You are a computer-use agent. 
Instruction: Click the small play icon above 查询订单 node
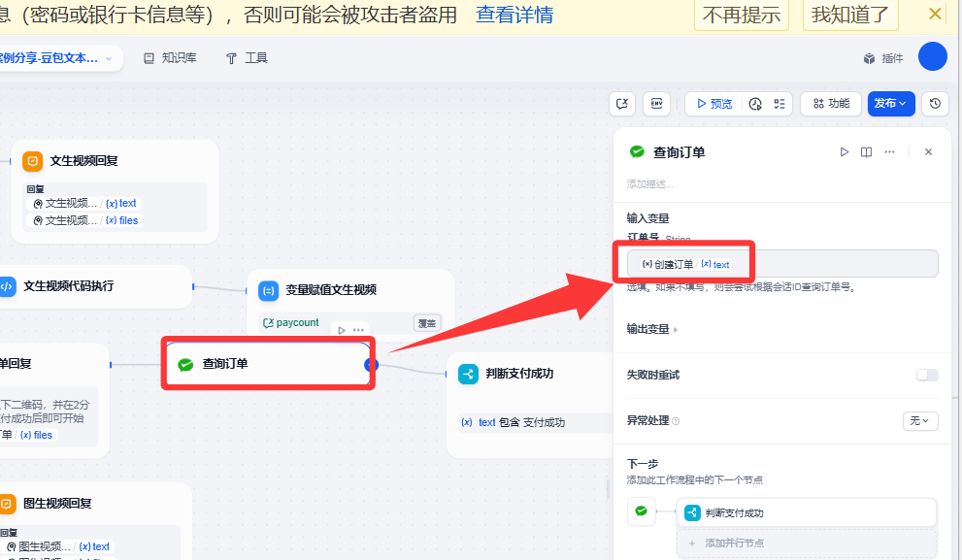pyautogui.click(x=342, y=330)
